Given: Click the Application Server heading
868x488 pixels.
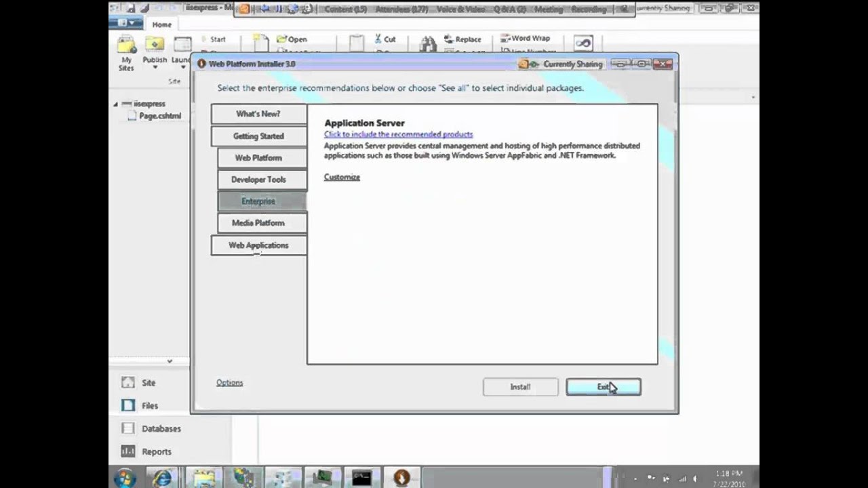Looking at the screenshot, I should coord(364,123).
